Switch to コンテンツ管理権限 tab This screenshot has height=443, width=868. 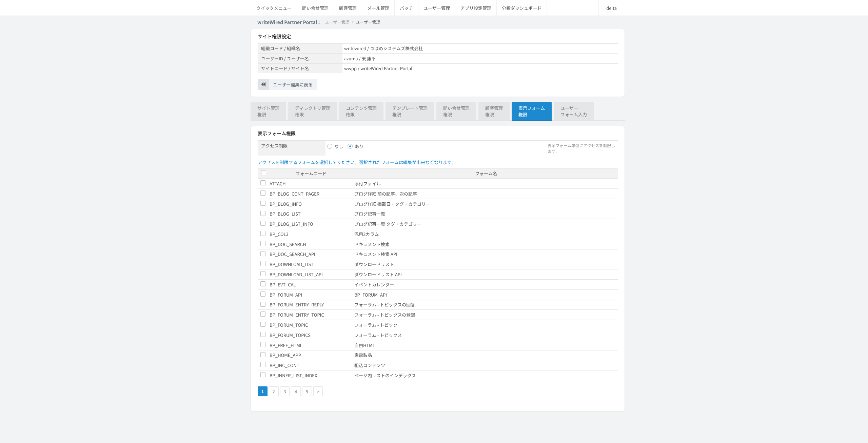(x=361, y=111)
